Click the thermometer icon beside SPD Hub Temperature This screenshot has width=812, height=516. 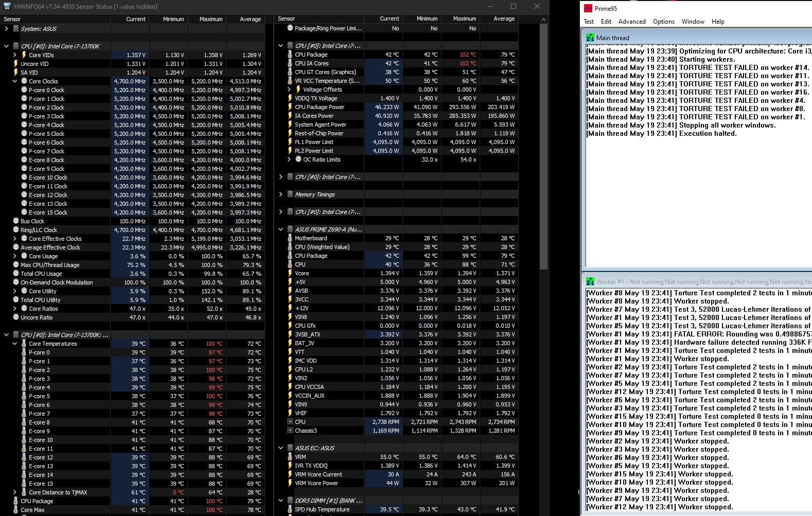point(290,509)
